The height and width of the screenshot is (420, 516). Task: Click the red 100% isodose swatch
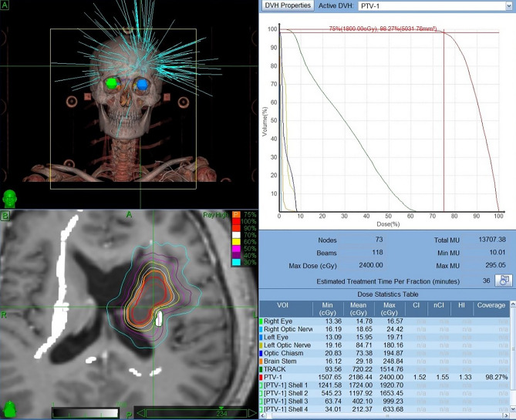point(236,221)
